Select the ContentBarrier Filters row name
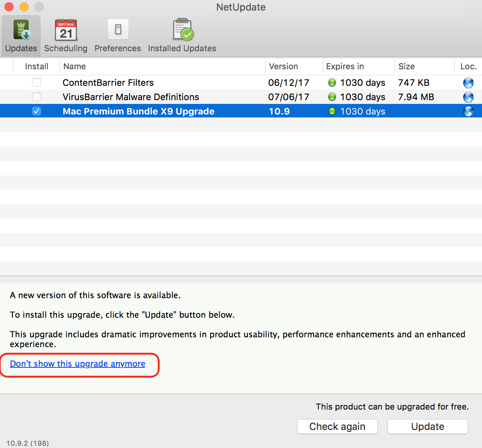This screenshot has width=482, height=448. click(108, 82)
